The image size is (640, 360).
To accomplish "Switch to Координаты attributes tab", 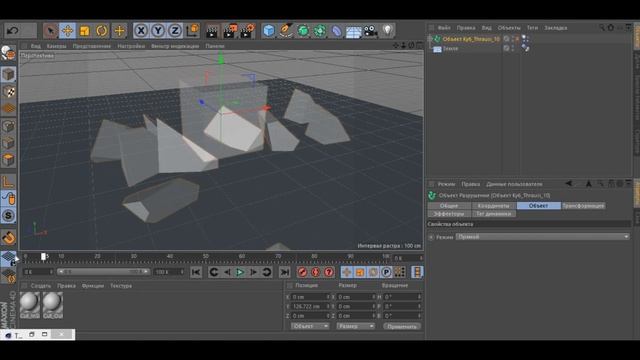I will (x=493, y=206).
